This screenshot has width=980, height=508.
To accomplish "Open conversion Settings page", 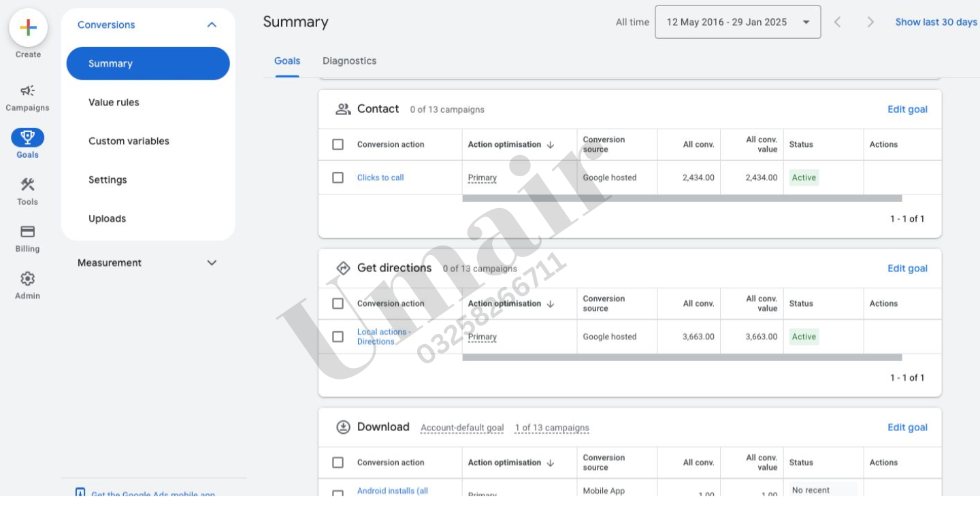I will [108, 180].
